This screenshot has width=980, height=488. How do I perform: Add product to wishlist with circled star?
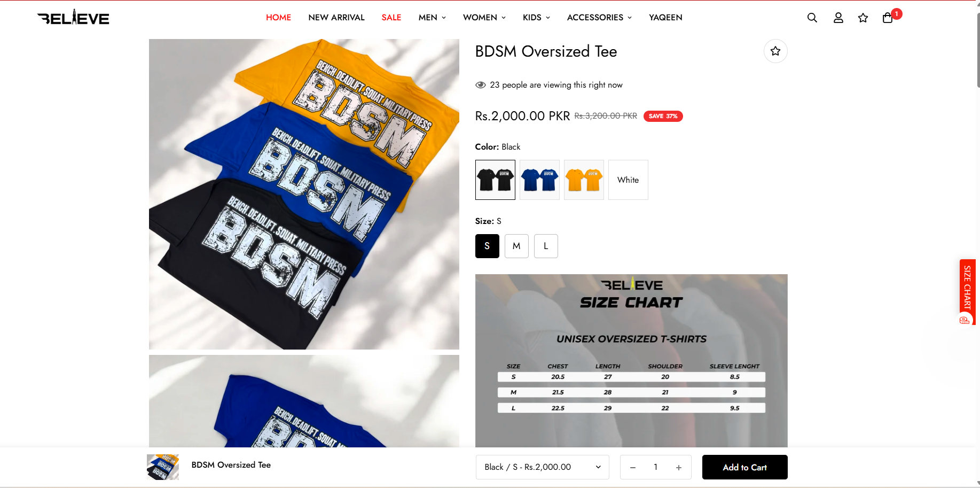coord(775,51)
